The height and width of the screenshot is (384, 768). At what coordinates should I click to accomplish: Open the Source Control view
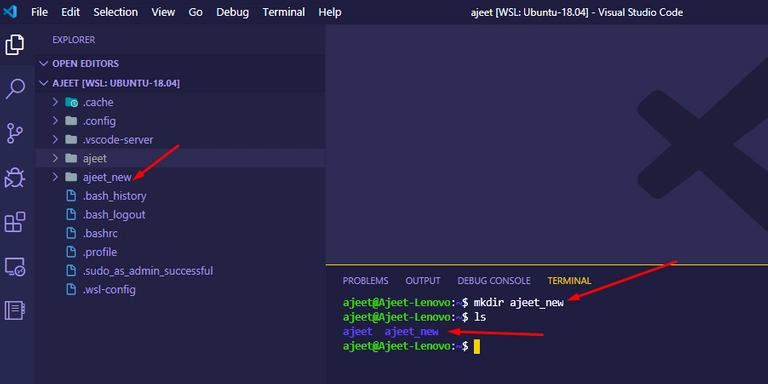click(x=15, y=133)
